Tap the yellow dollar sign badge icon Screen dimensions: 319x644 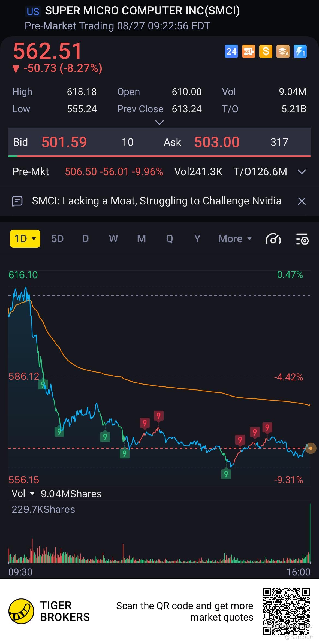tap(266, 51)
